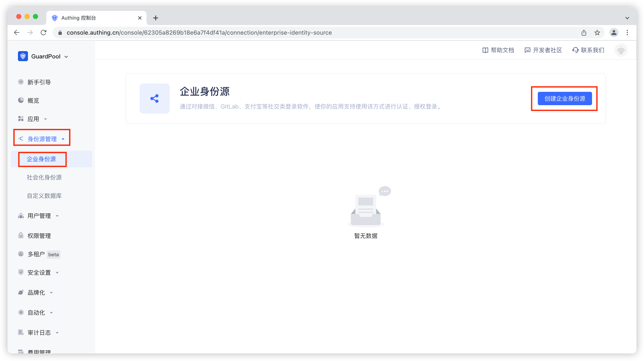Screen dimensions: 644x361
Task: Reload the page with the refresh icon
Action: coord(43,33)
